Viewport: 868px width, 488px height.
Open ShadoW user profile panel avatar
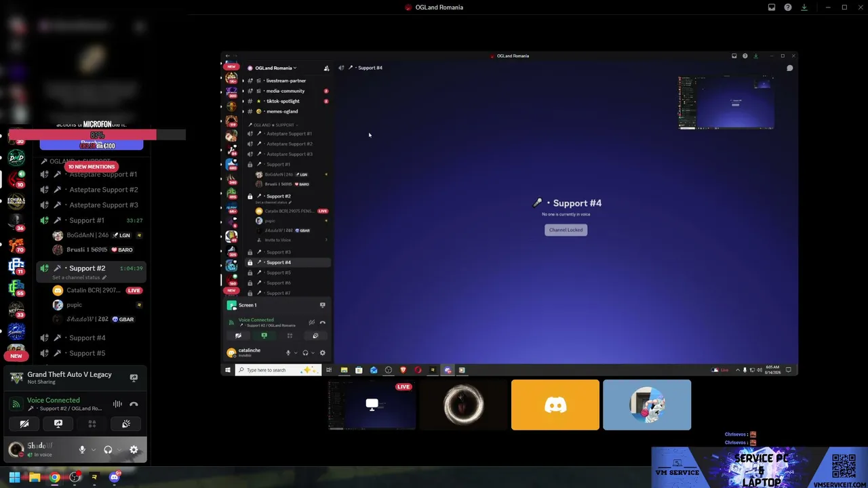pos(16,449)
